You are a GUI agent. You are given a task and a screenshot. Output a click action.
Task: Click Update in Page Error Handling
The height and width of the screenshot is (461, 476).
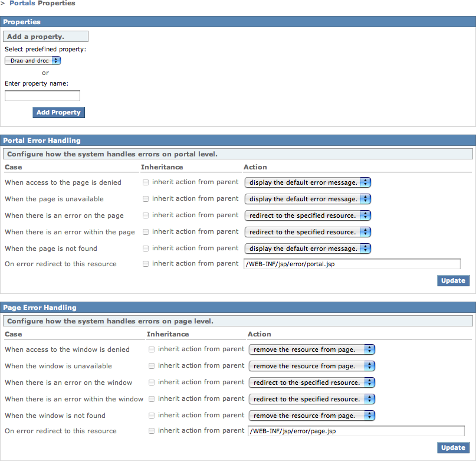click(453, 448)
